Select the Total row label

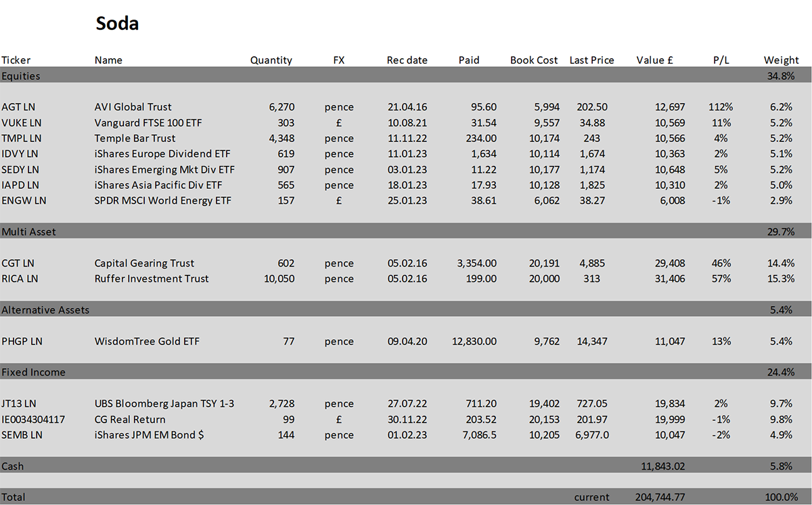(14, 497)
